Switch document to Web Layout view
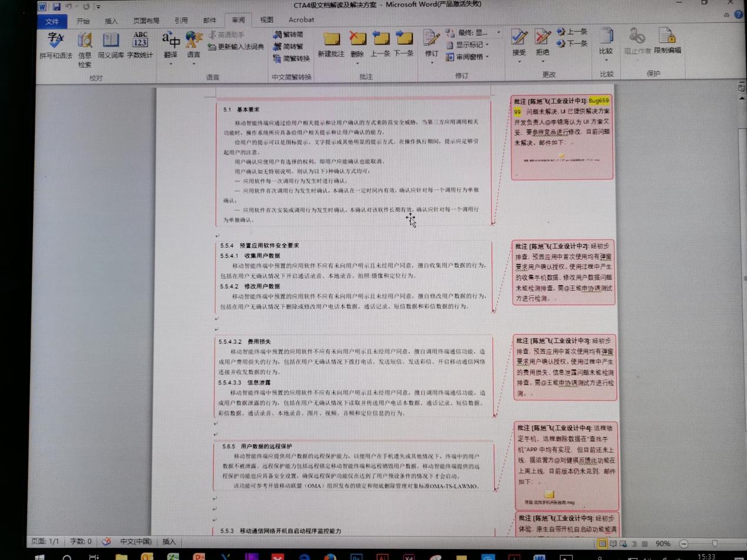This screenshot has width=747, height=560. tap(622, 544)
